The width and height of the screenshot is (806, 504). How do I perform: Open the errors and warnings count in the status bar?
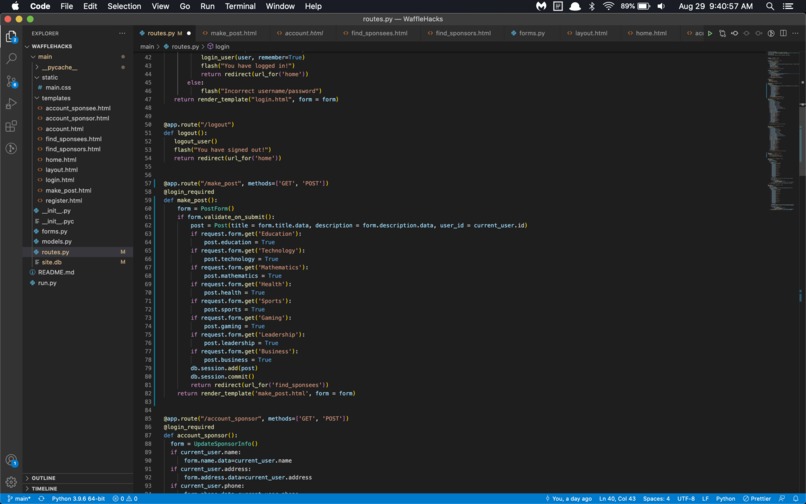[125, 499]
